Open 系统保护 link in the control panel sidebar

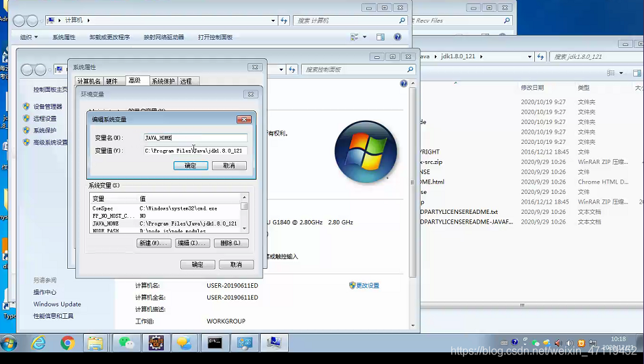click(x=45, y=130)
